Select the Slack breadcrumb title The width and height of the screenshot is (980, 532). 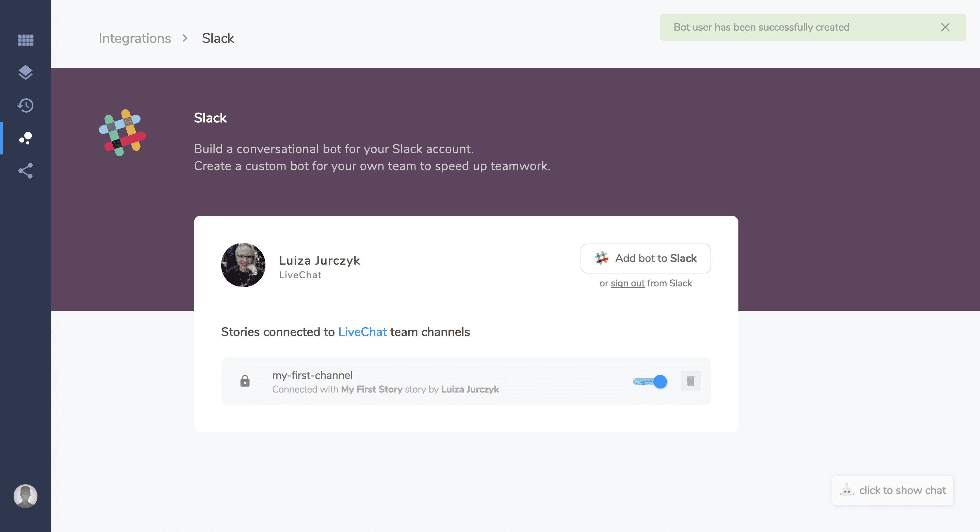pyautogui.click(x=218, y=38)
